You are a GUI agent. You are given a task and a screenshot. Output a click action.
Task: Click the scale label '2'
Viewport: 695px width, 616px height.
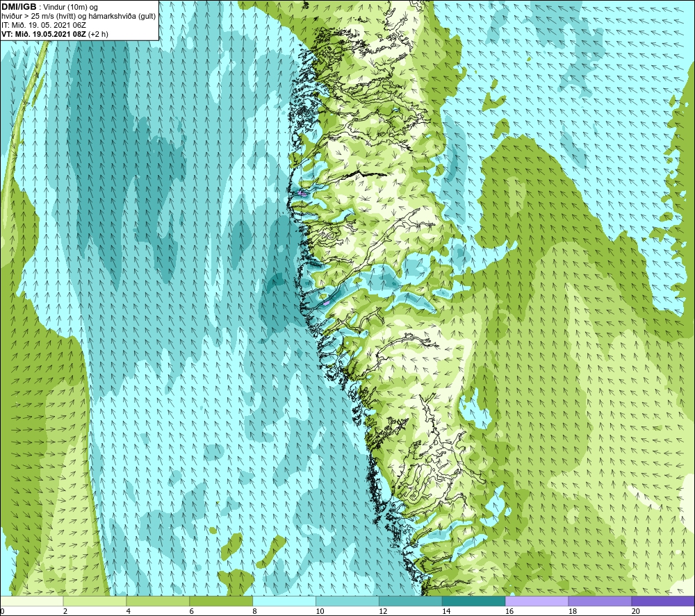click(65, 612)
